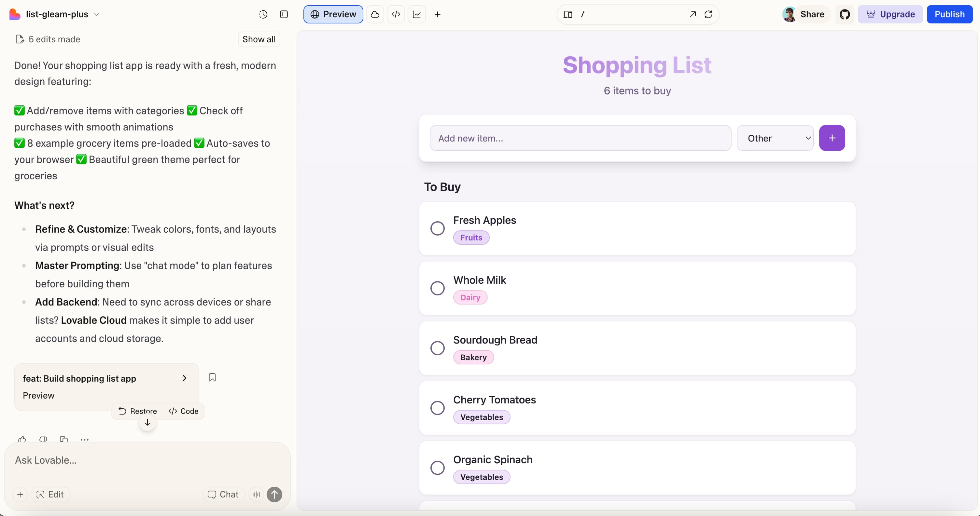
Task: Refresh the app preview (reload icon)
Action: [708, 14]
